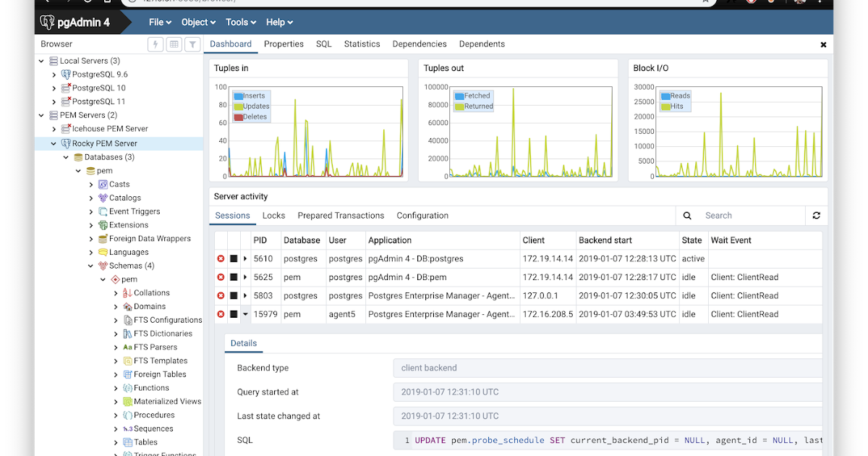The width and height of the screenshot is (868, 456).
Task: Expand the Functions node
Action: click(x=116, y=388)
